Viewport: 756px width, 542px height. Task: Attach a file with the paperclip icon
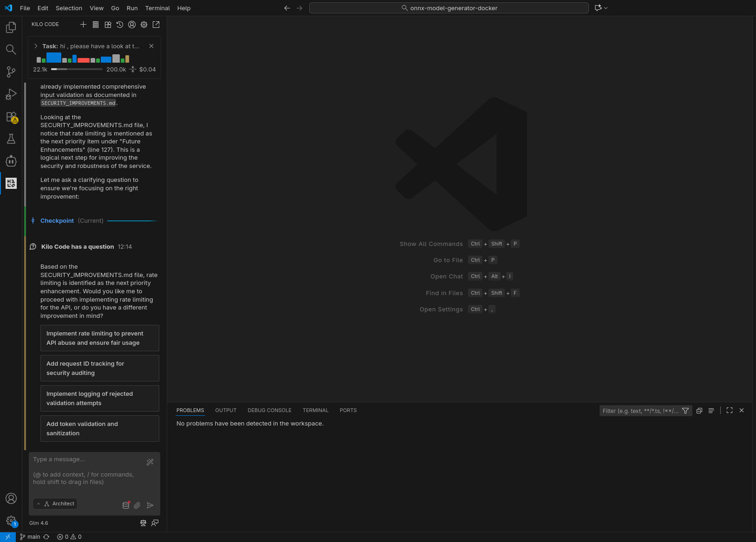click(137, 505)
